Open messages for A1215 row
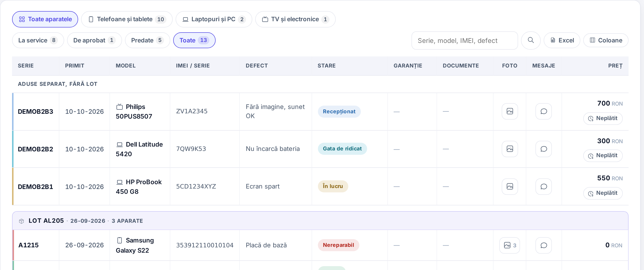644x270 pixels. pyautogui.click(x=543, y=245)
